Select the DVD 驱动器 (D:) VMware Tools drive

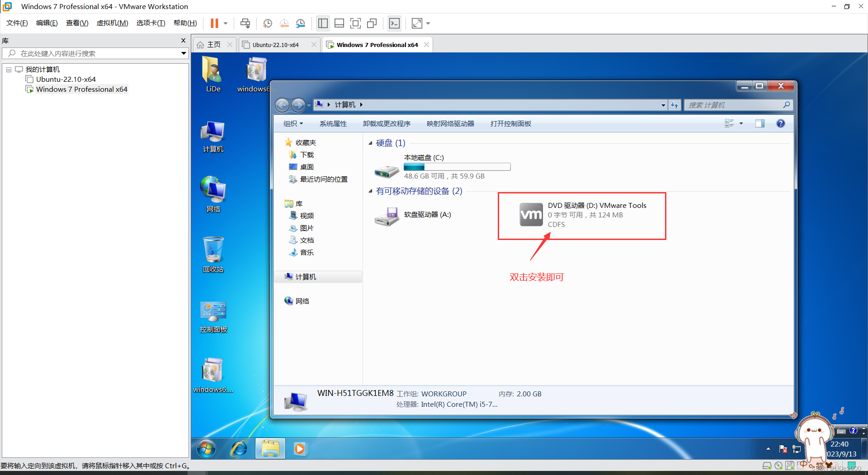(583, 215)
